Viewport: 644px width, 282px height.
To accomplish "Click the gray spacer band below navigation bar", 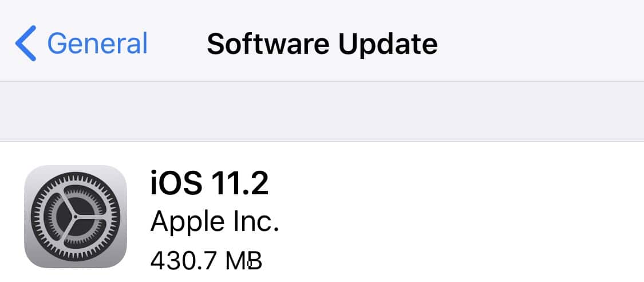I will pos(322,111).
